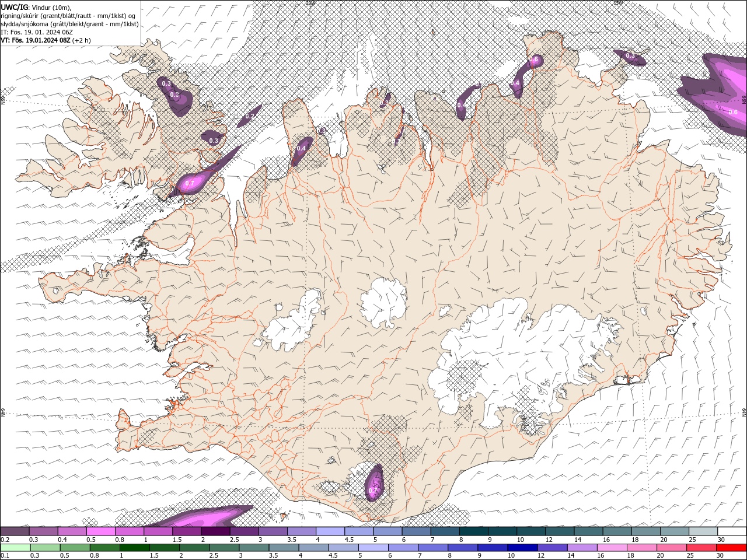Click the palest green rain swatch starting at 0.1

pyautogui.click(x=15, y=548)
